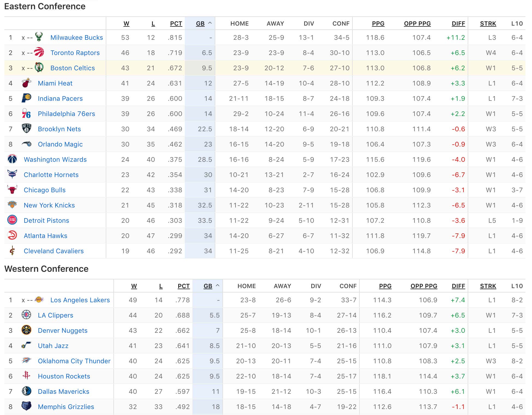Click the Charlotte Hornets team logo

[12, 175]
